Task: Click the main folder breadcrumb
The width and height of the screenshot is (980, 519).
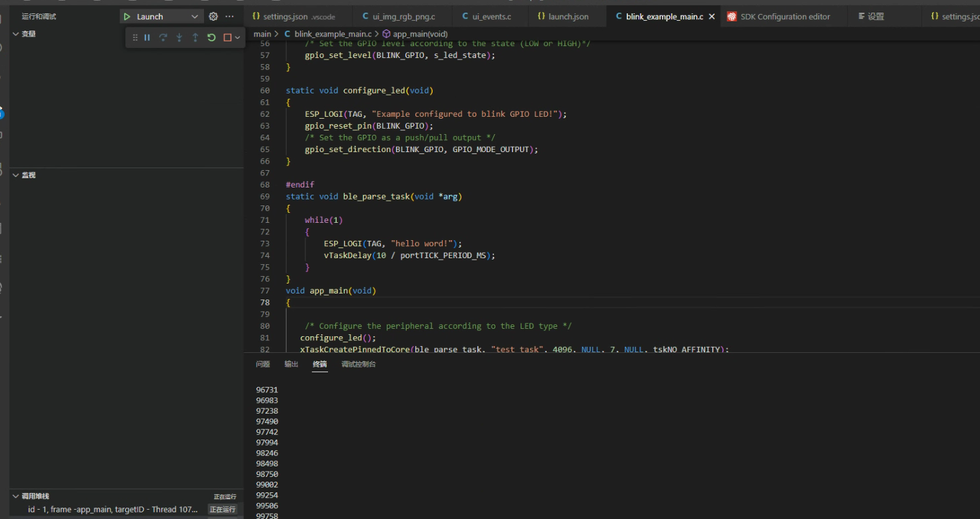Action: click(x=262, y=34)
